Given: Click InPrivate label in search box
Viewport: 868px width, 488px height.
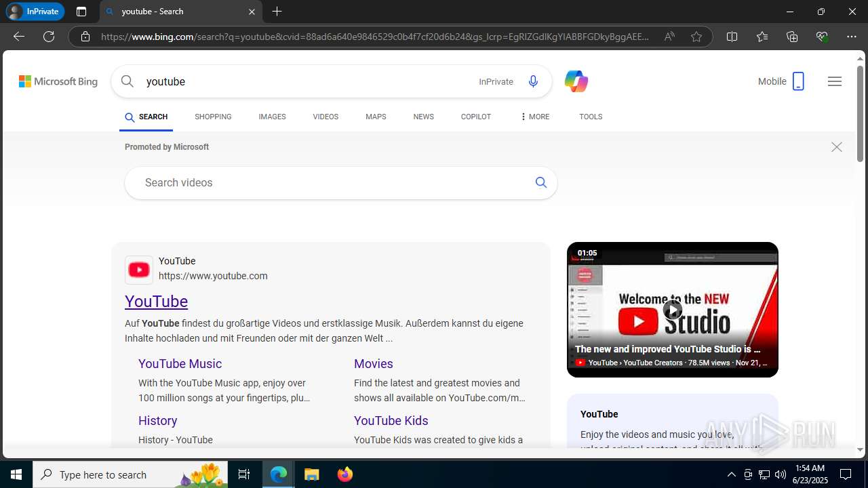Looking at the screenshot, I should point(496,81).
